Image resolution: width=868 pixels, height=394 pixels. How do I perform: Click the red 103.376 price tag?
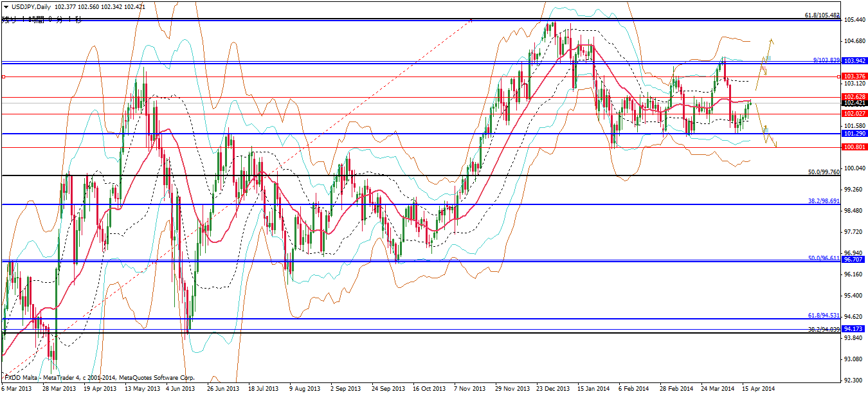pyautogui.click(x=853, y=76)
